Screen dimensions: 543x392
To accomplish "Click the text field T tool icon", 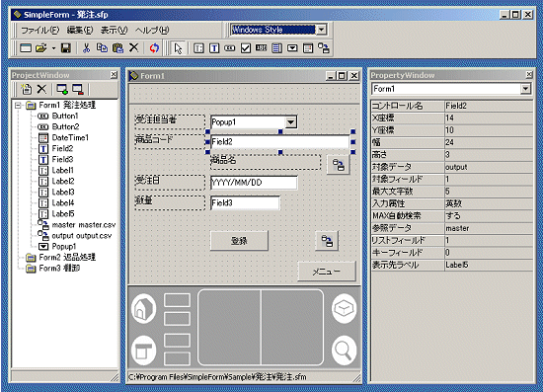I will point(214,48).
